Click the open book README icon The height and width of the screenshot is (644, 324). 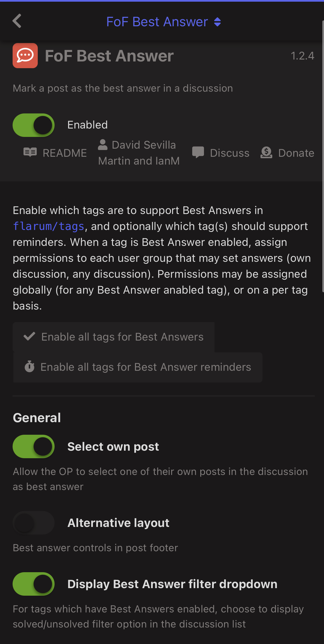30,153
